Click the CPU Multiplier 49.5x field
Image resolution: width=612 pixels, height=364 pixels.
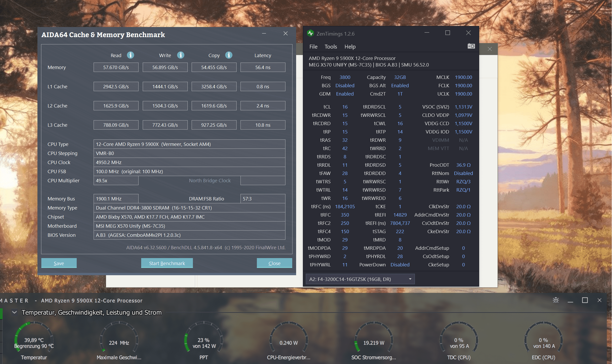point(116,180)
